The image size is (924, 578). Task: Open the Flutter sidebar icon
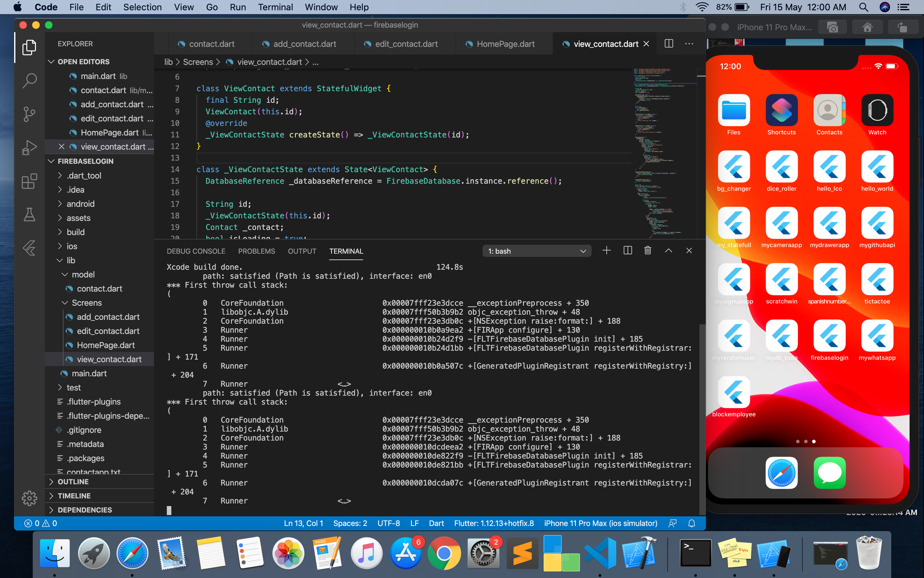(30, 248)
